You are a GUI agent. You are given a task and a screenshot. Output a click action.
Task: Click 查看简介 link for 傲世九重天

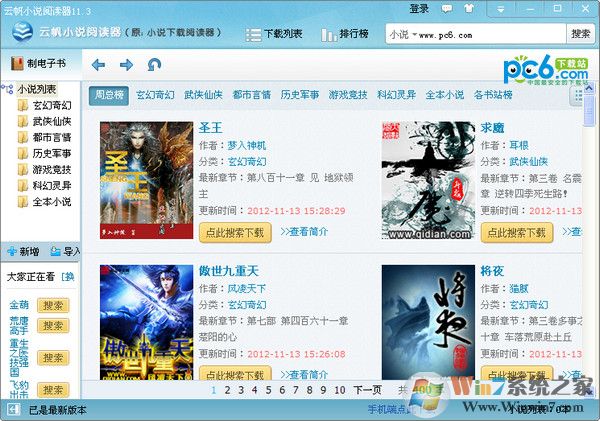pyautogui.click(x=304, y=374)
